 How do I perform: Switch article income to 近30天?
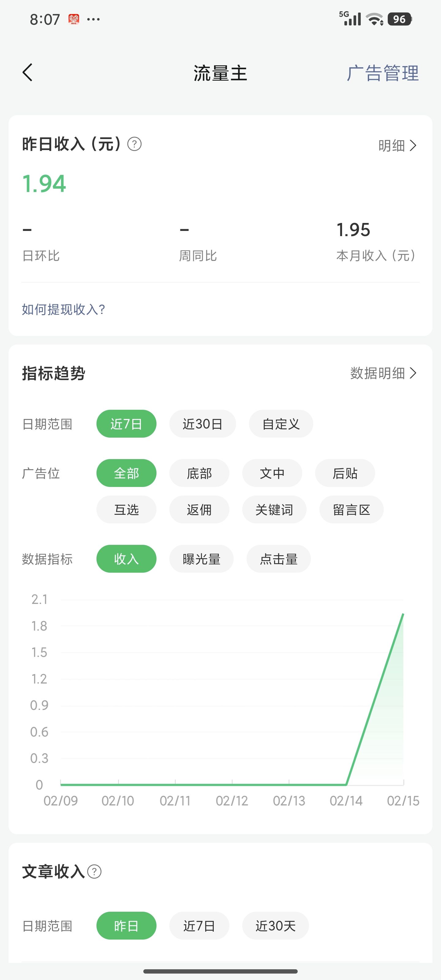coord(275,925)
